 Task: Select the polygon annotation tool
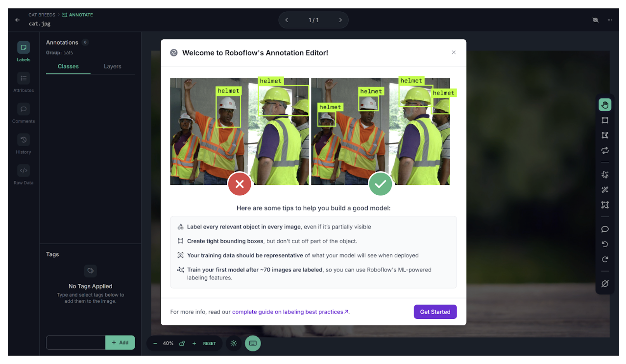[605, 136]
